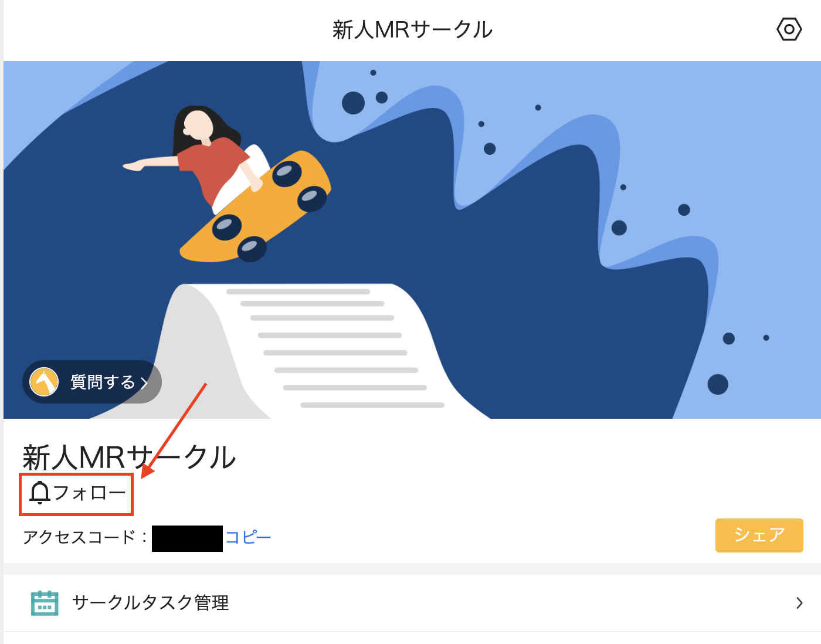Image resolution: width=821 pixels, height=644 pixels.
Task: Click the コピー link for the access code
Action: click(x=248, y=537)
